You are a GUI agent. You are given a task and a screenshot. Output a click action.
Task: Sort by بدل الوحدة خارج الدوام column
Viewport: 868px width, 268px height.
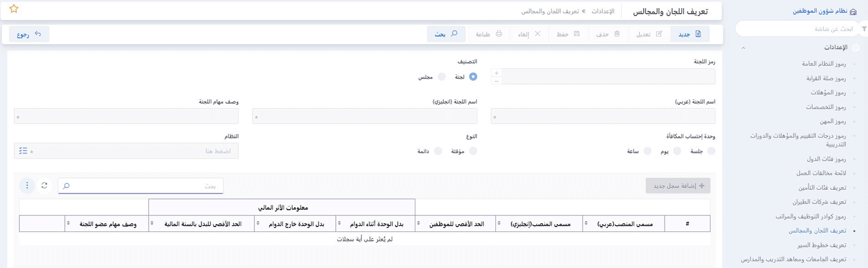pos(295,223)
